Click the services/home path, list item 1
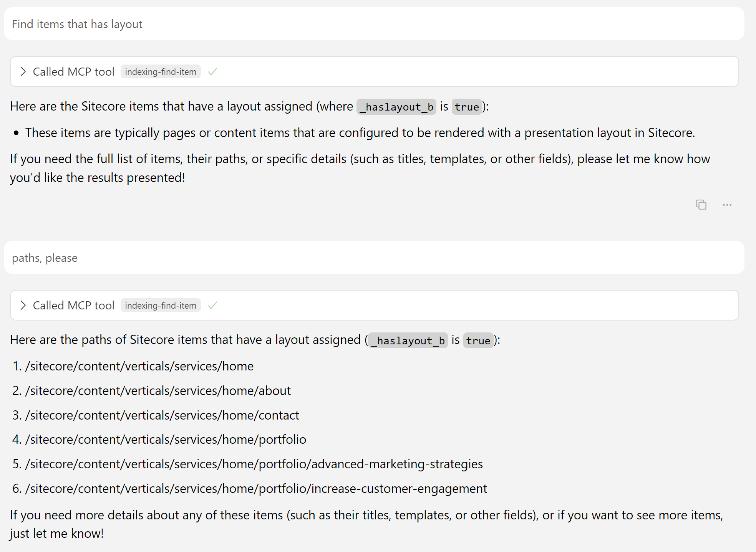The height and width of the screenshot is (552, 756). click(x=139, y=366)
